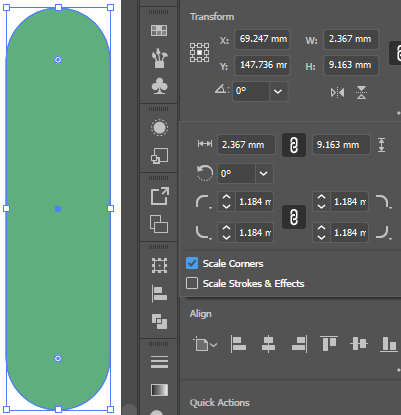This screenshot has height=415, width=401.
Task: Align objects to horizontal right
Action: 299,344
